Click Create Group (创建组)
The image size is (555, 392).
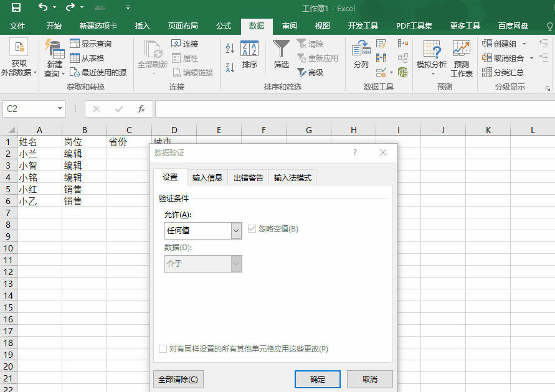pyautogui.click(x=500, y=44)
